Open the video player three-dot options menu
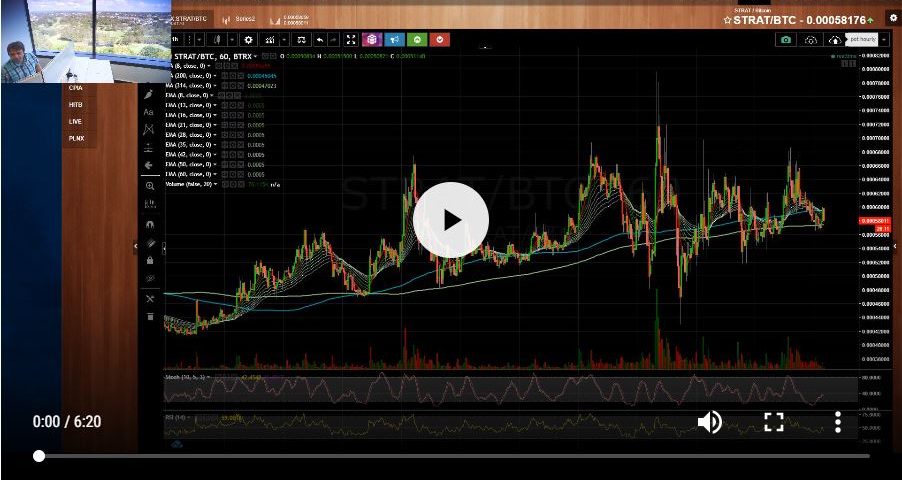 point(838,422)
